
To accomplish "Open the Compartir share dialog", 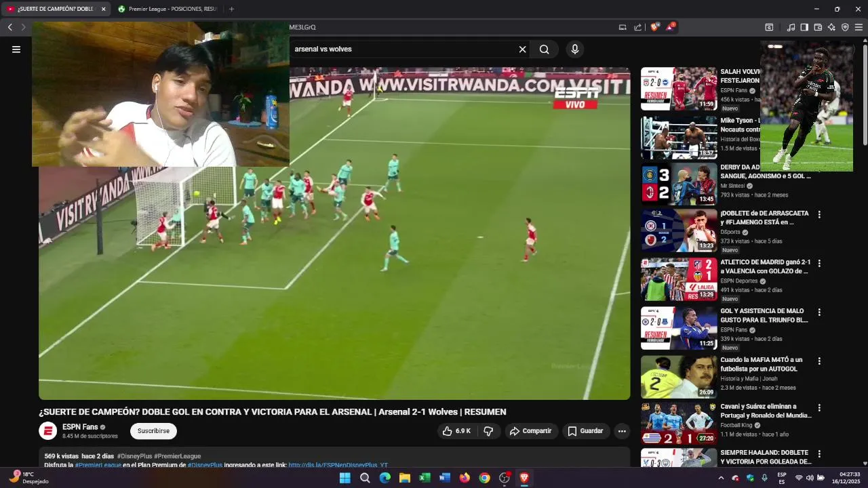I will (x=531, y=431).
